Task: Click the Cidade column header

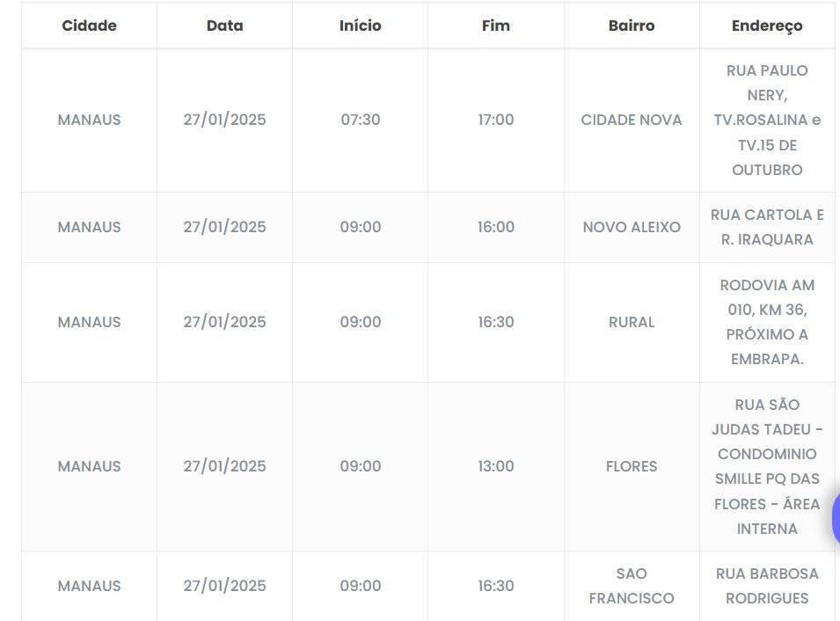Action: (89, 26)
